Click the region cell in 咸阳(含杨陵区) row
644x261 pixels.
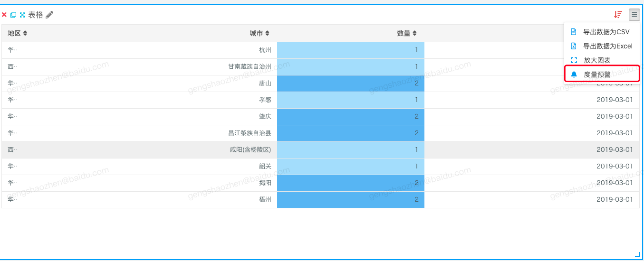point(12,150)
